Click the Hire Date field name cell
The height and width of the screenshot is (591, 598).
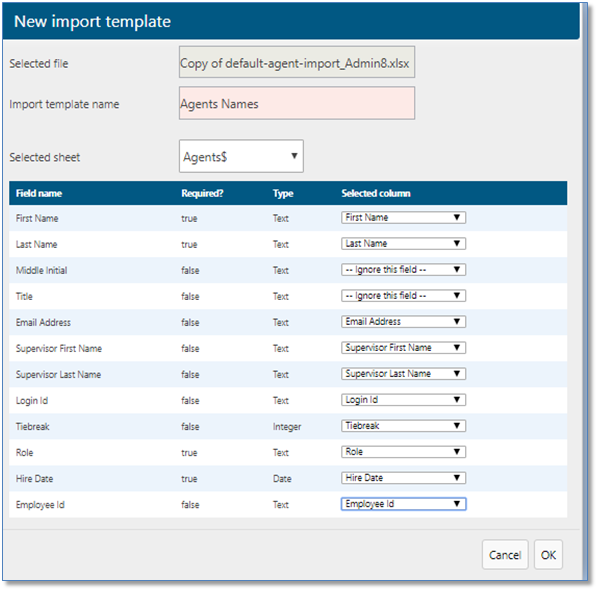[x=34, y=479]
